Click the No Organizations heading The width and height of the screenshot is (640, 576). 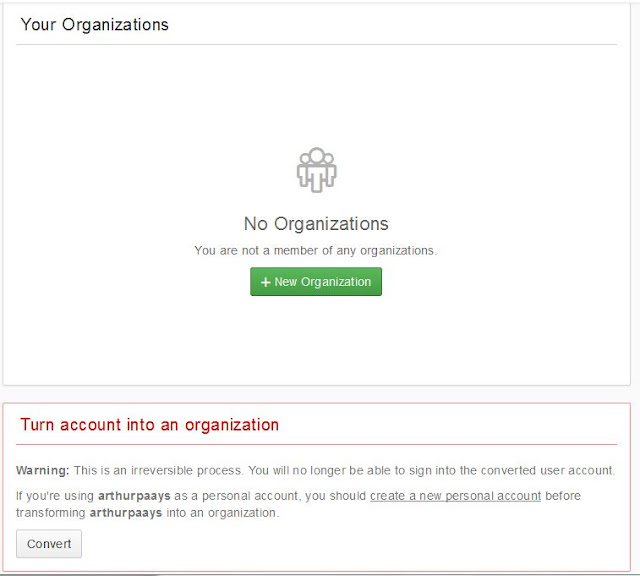click(x=316, y=224)
